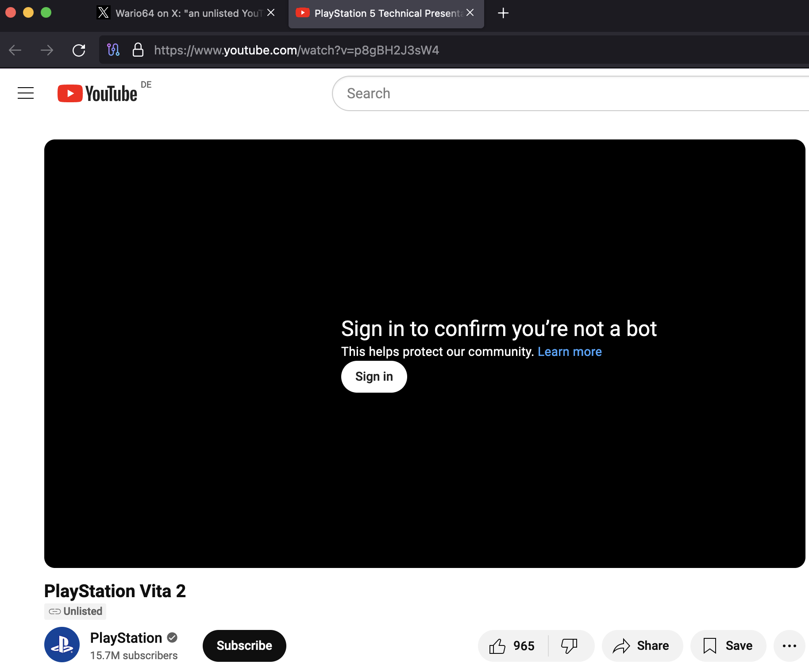Image resolution: width=809 pixels, height=672 pixels.
Task: Click the green fullscreen window button
Action: coord(46,12)
